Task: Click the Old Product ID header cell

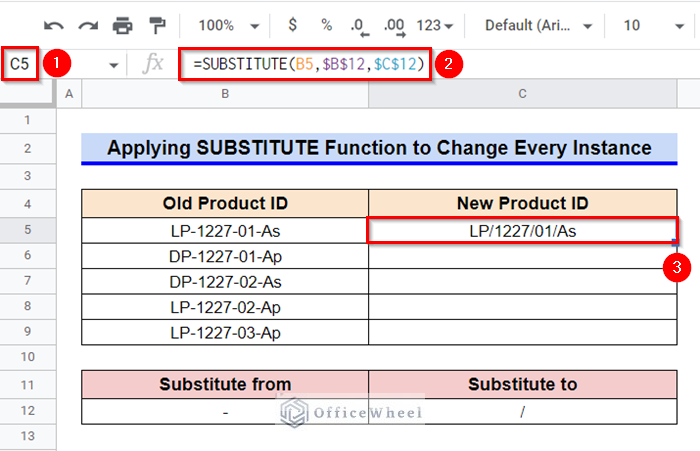Action: coord(225,204)
